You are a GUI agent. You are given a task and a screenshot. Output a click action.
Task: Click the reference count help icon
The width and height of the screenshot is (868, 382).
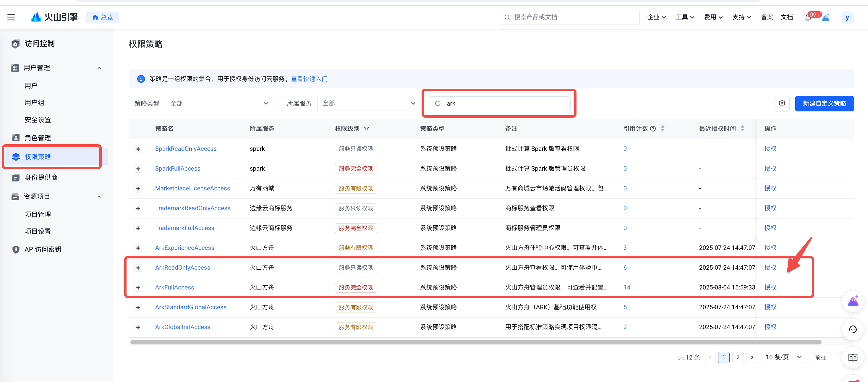click(x=653, y=129)
